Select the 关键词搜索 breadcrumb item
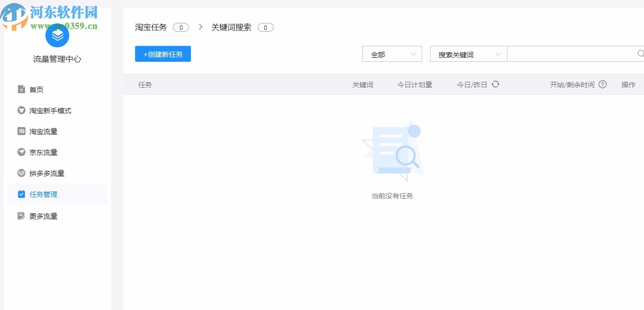 point(232,27)
